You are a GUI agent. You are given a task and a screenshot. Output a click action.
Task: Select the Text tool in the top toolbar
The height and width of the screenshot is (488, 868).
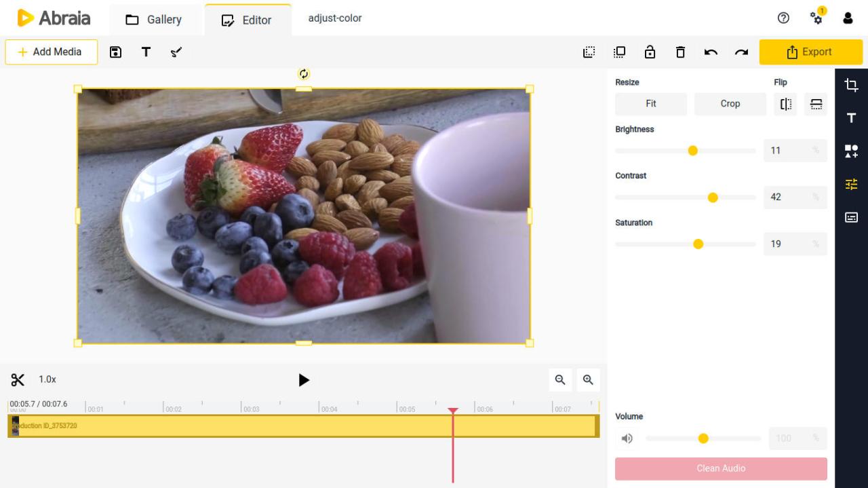point(146,52)
